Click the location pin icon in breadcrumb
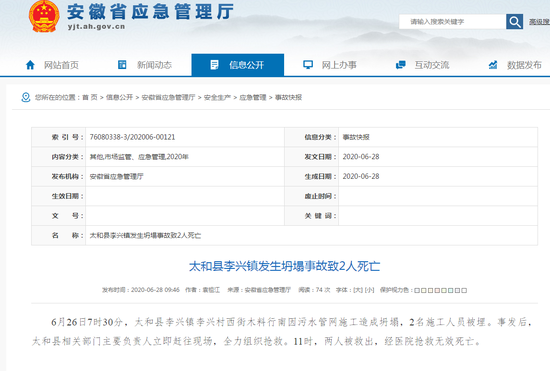This screenshot has width=550, height=371. coord(26,97)
